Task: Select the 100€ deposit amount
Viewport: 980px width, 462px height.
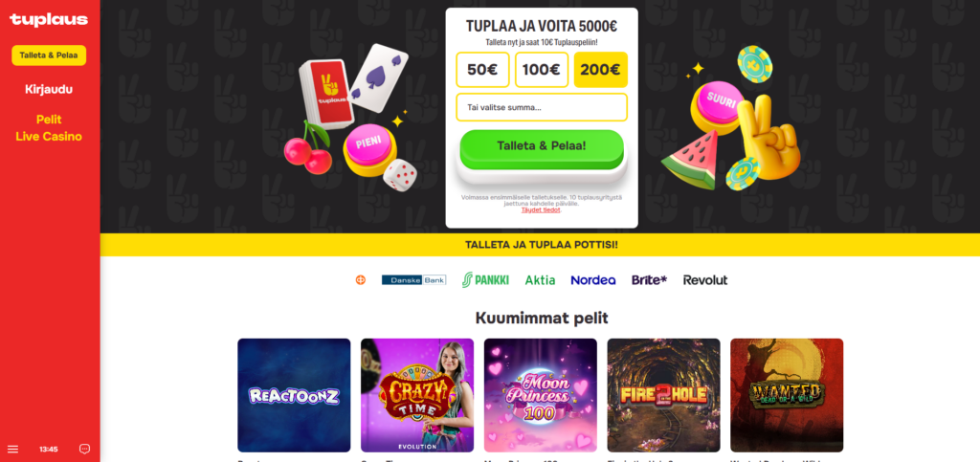Action: (x=542, y=70)
